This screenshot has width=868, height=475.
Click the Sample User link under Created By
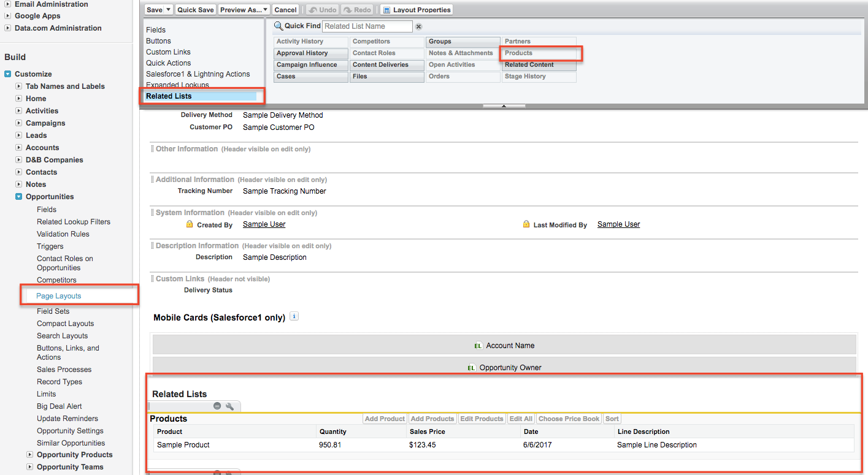(x=264, y=224)
